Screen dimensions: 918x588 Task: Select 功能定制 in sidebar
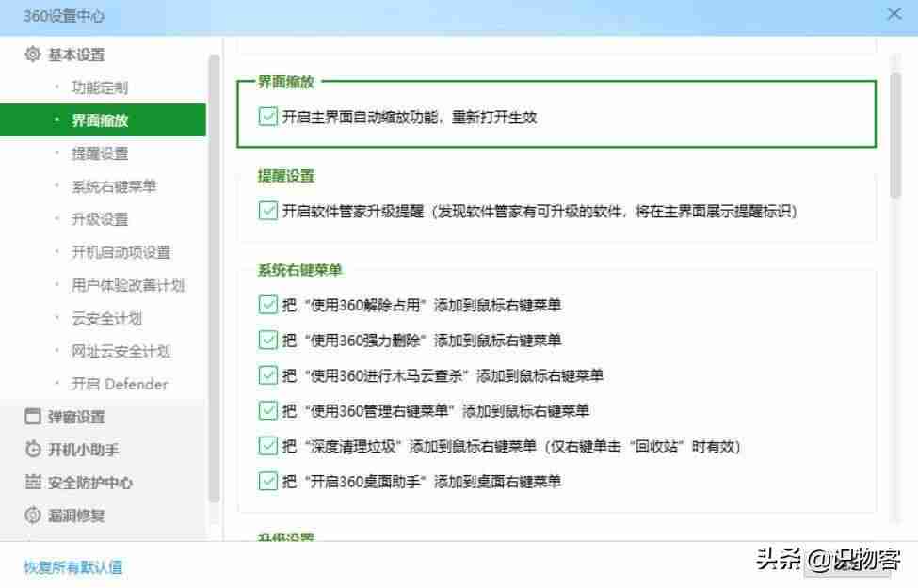click(100, 87)
